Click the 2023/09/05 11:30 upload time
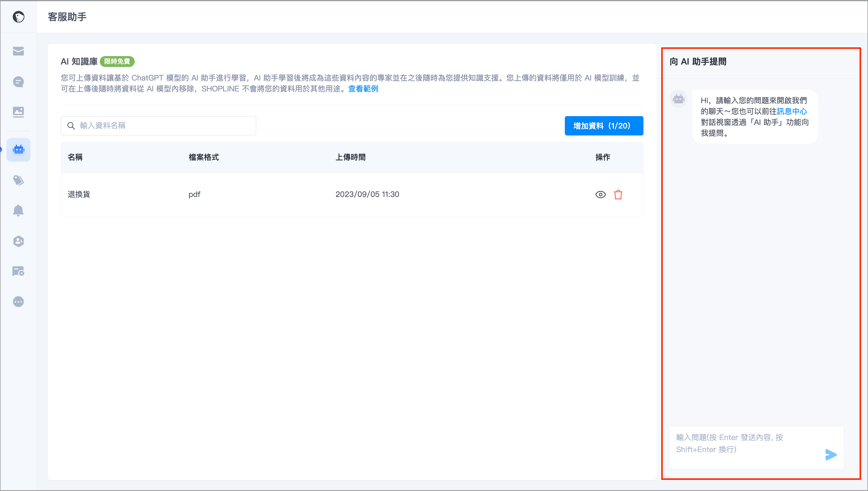Image resolution: width=868 pixels, height=491 pixels. [367, 194]
